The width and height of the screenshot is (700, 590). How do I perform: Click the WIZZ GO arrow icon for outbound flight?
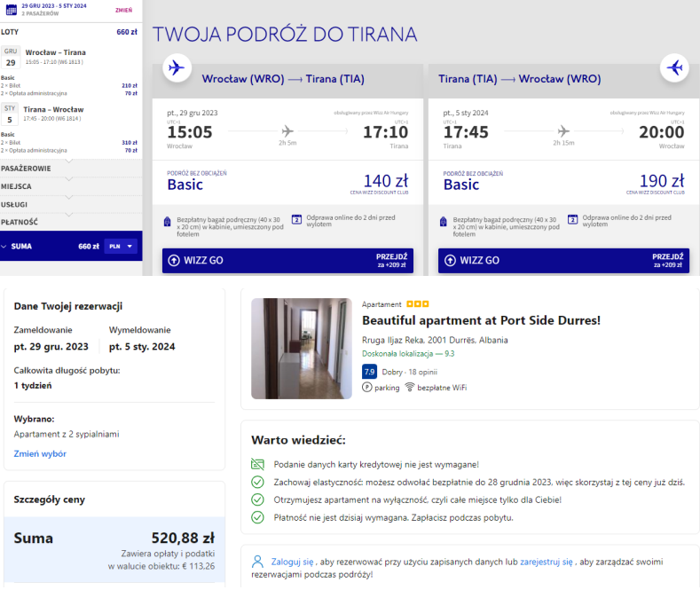pos(174,261)
